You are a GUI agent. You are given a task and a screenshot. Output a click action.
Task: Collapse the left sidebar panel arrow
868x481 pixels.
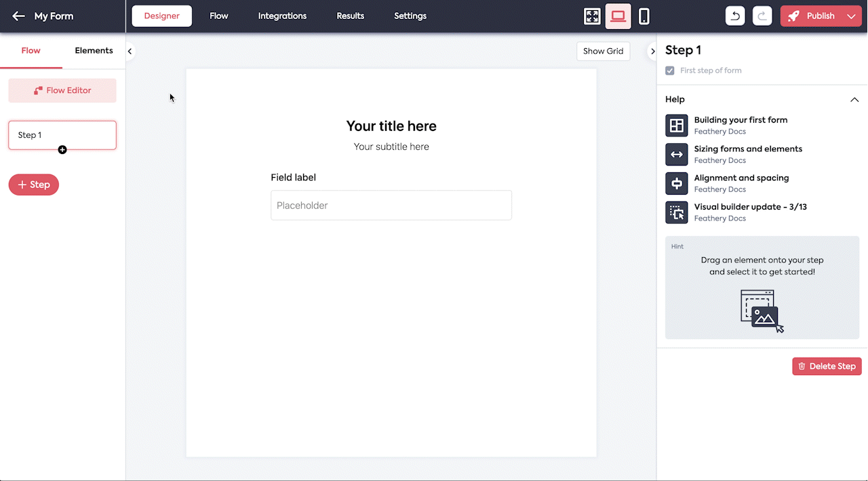pyautogui.click(x=130, y=51)
